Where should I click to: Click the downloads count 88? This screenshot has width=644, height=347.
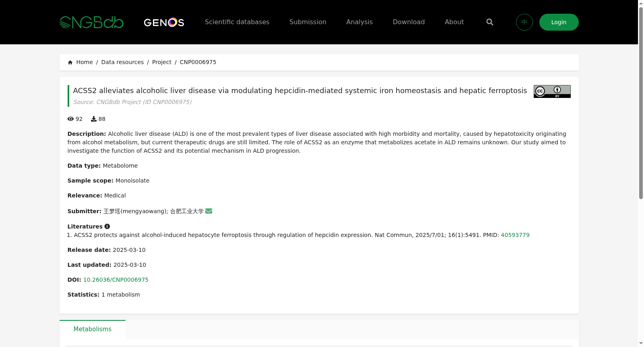coord(102,119)
